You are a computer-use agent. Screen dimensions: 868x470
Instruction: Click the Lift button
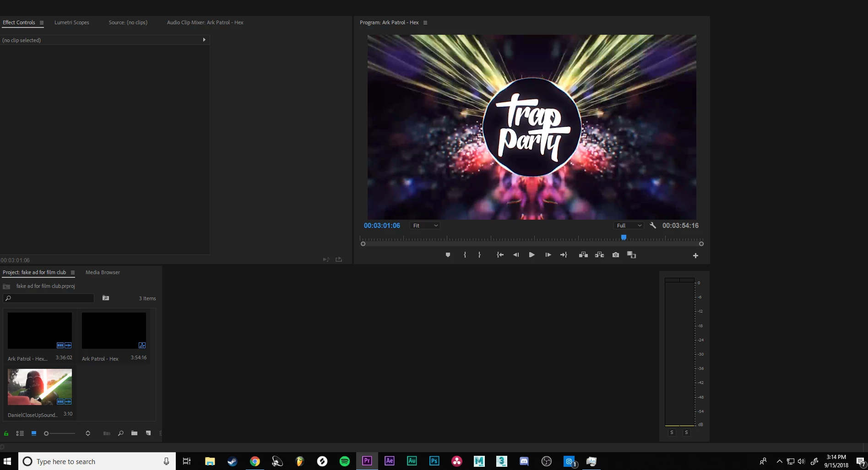583,255
